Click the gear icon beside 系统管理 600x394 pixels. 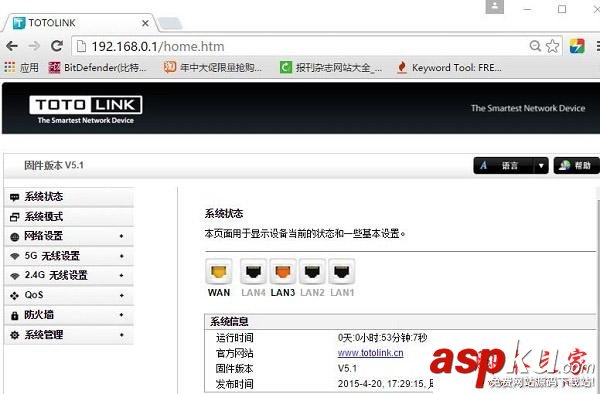point(15,335)
